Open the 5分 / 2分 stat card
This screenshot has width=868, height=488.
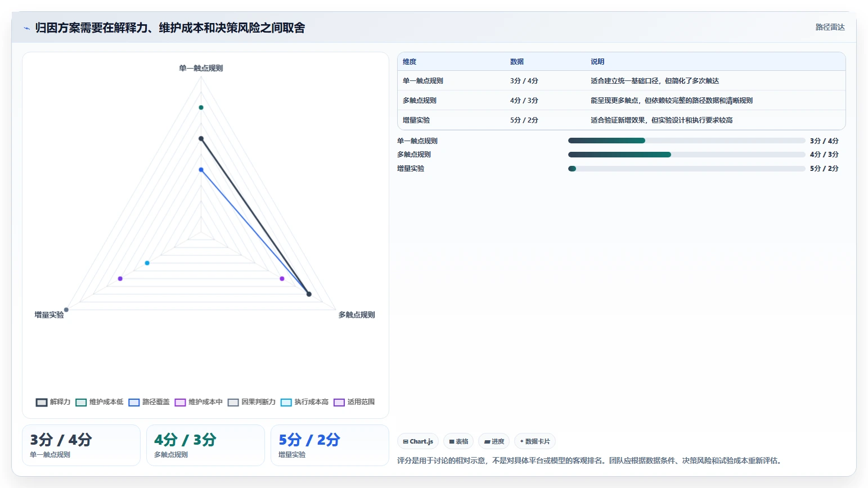[330, 445]
